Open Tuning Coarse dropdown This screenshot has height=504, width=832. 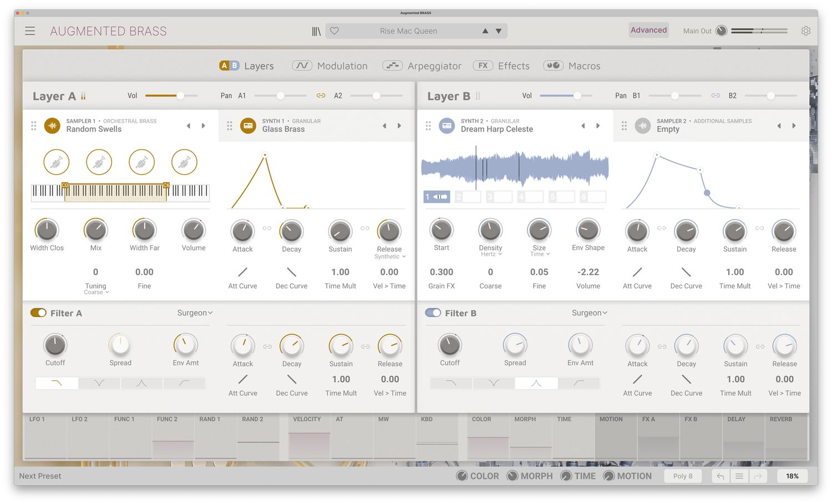click(96, 292)
